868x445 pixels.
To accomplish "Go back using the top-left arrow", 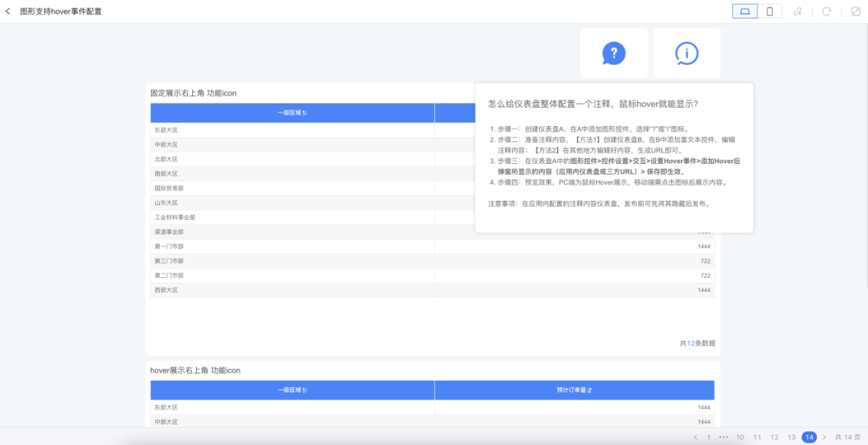I will 7,11.
